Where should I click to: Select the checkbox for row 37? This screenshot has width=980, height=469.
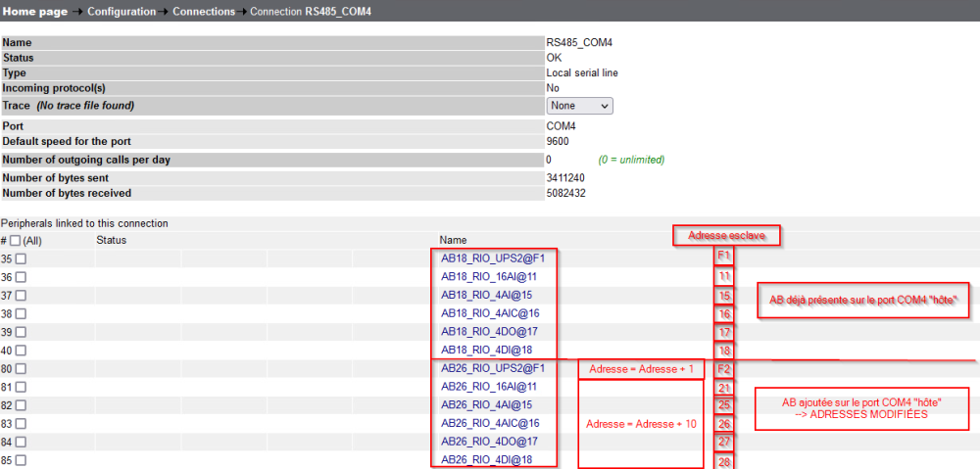click(21, 296)
